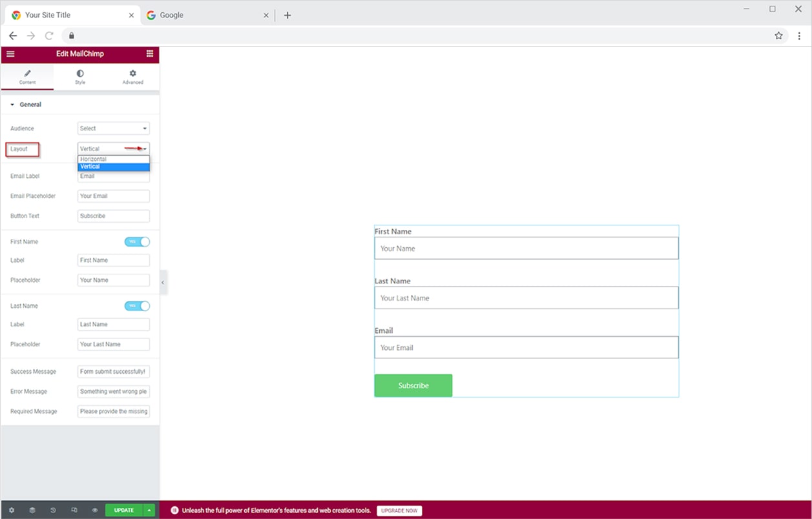Screen dimensions: 812x519
Task: Click the Upgrade Now button
Action: (x=399, y=511)
